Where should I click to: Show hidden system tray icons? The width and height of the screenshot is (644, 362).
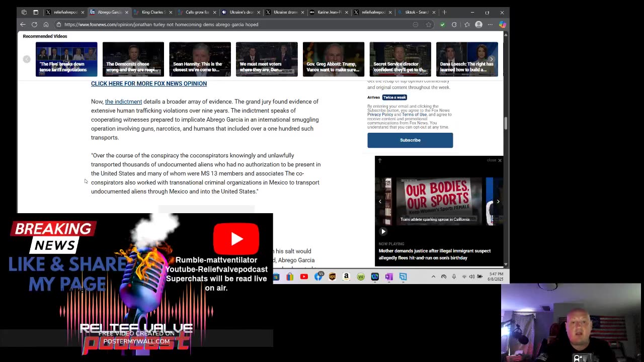433,277
